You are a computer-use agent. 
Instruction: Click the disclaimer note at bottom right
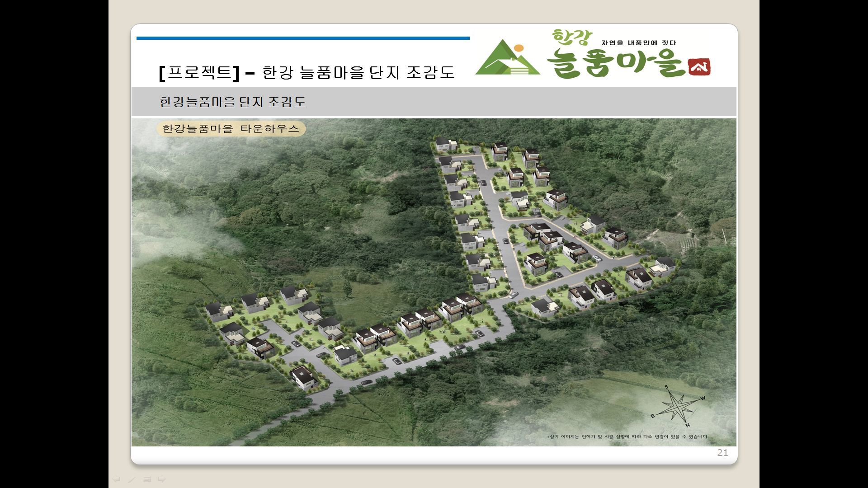point(628,436)
